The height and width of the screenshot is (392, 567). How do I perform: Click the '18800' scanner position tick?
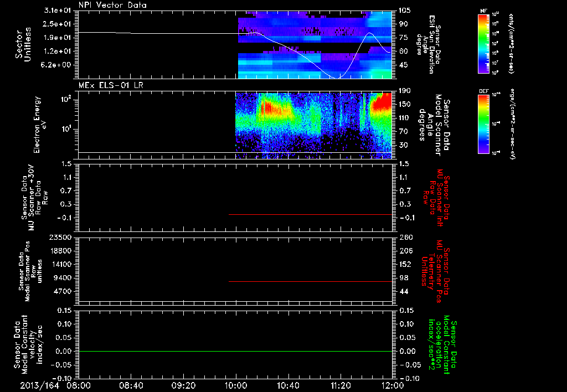tap(60, 251)
